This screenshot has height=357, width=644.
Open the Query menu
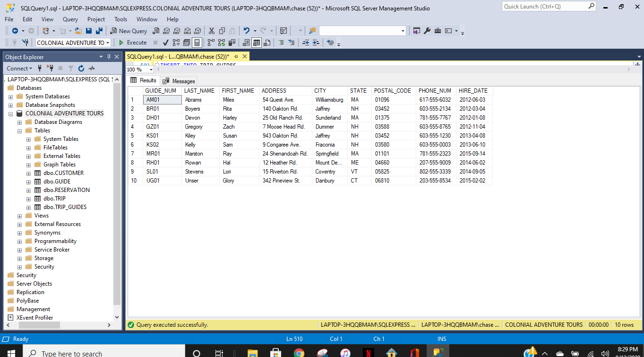coord(70,19)
